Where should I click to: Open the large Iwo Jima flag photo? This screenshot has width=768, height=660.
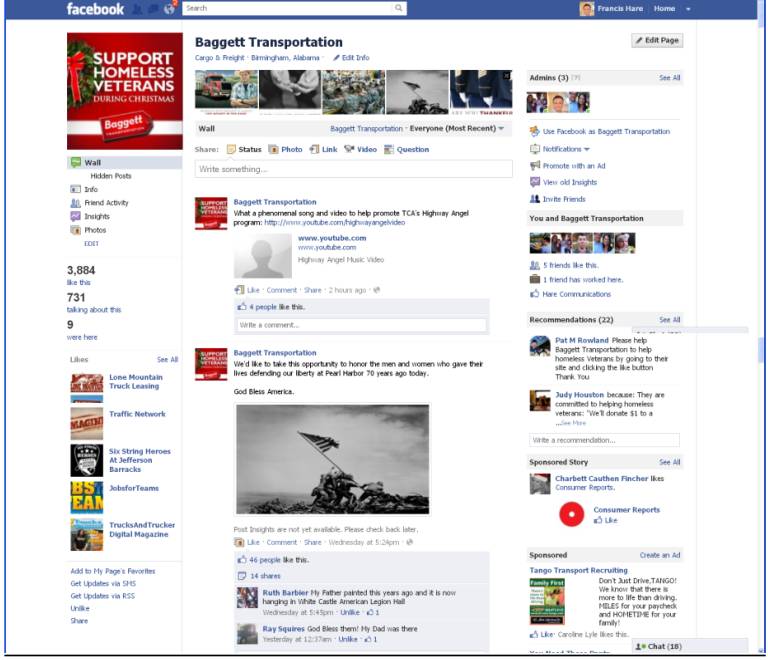pyautogui.click(x=333, y=459)
